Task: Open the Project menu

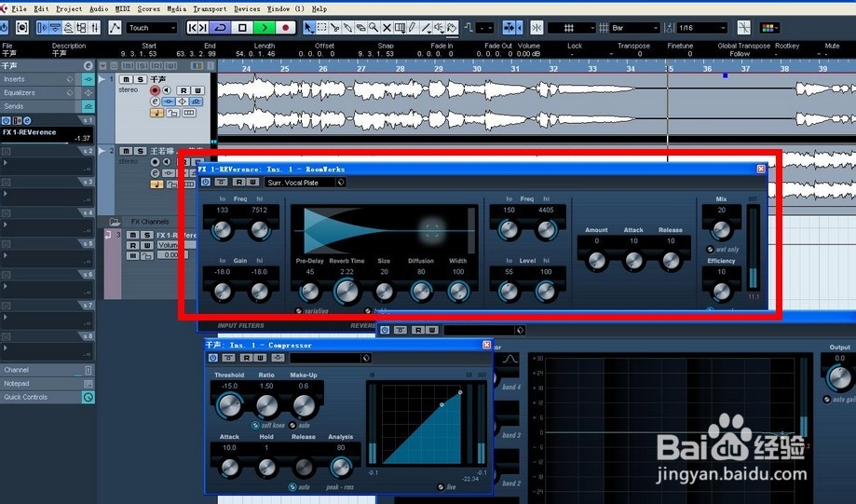Action: 69,8
